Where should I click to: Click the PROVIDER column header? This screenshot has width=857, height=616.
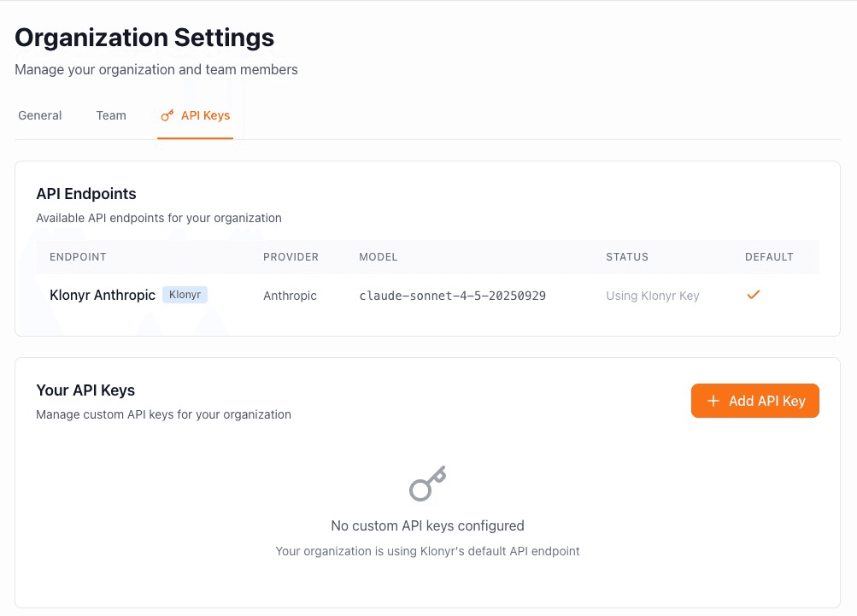[291, 256]
